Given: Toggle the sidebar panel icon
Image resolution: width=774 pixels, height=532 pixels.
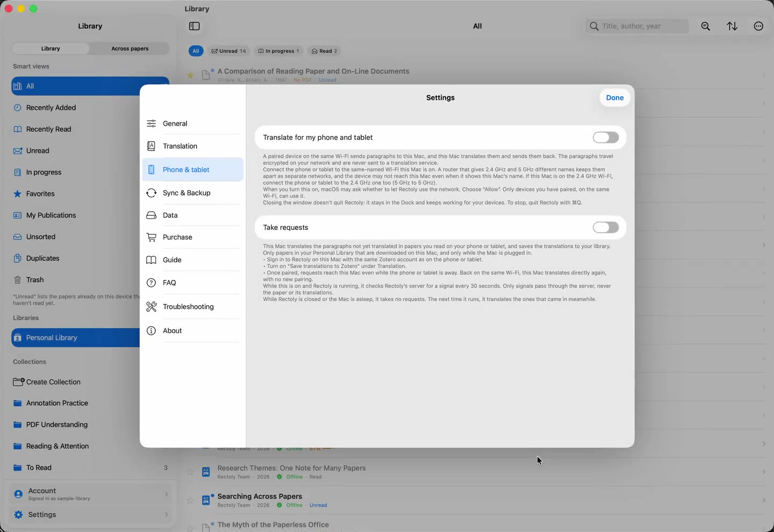Looking at the screenshot, I should tap(195, 26).
